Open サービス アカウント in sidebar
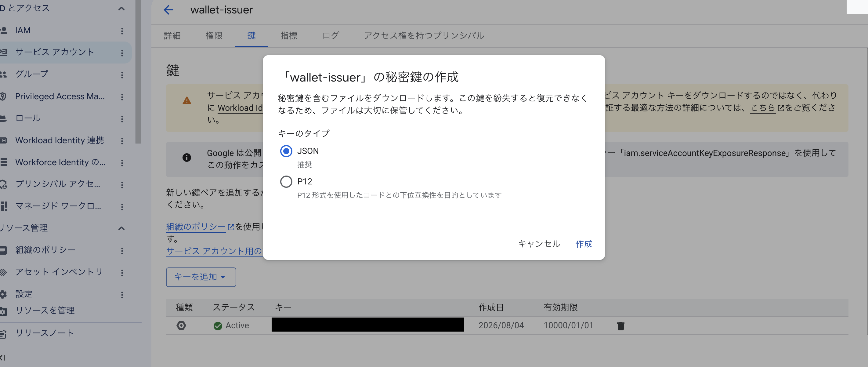Viewport: 868px width, 367px height. pos(55,52)
